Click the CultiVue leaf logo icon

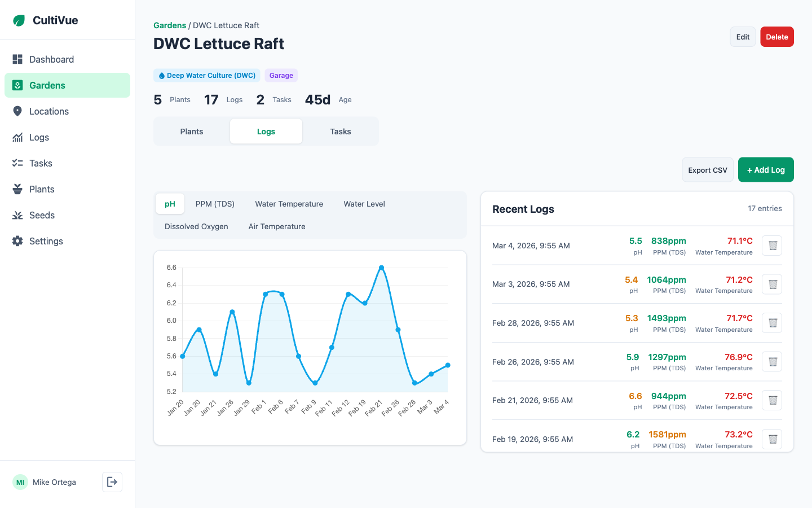[x=19, y=21]
